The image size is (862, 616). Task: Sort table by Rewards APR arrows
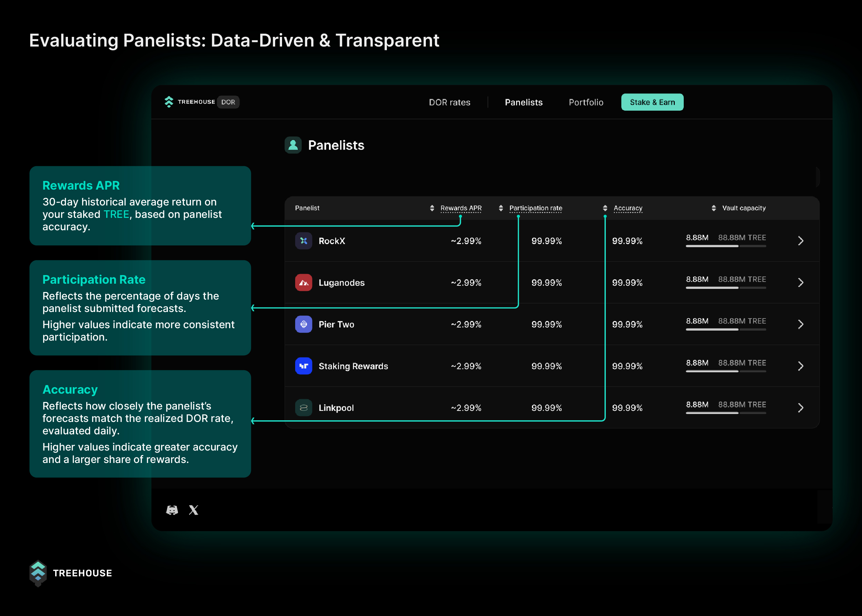(x=432, y=208)
